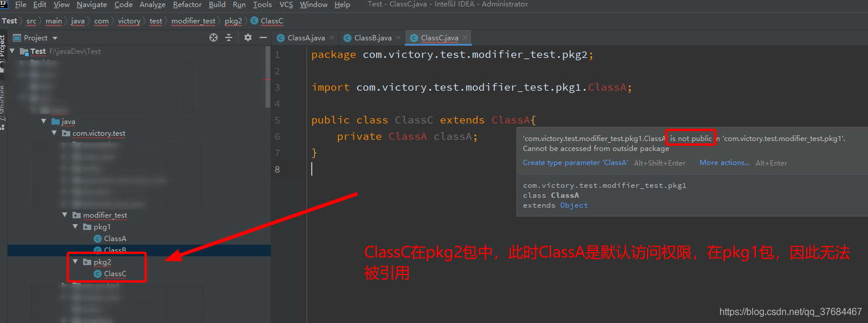Click the 'main' breadcrumb
This screenshot has width=868, height=323.
click(x=54, y=21)
